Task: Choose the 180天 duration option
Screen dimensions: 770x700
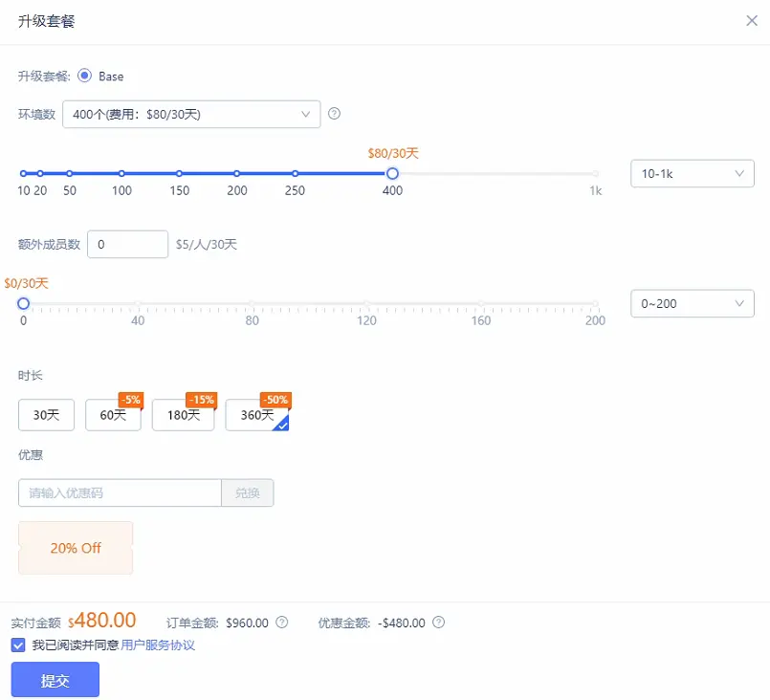Action: (183, 415)
